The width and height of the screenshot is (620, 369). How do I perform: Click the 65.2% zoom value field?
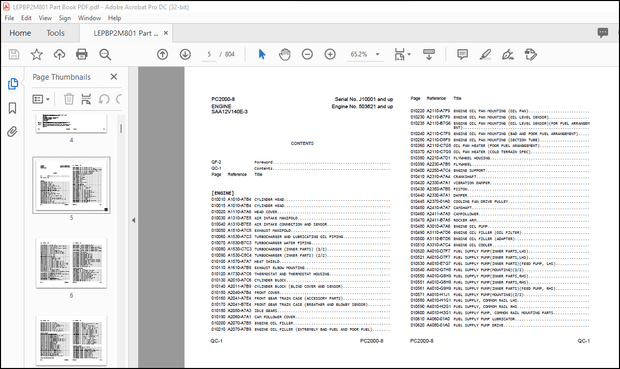coord(359,54)
